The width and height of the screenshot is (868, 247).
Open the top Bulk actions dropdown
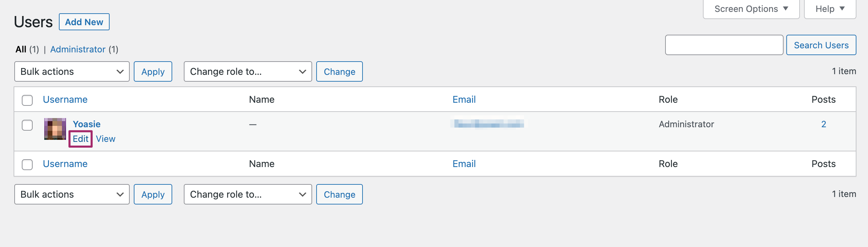point(72,71)
